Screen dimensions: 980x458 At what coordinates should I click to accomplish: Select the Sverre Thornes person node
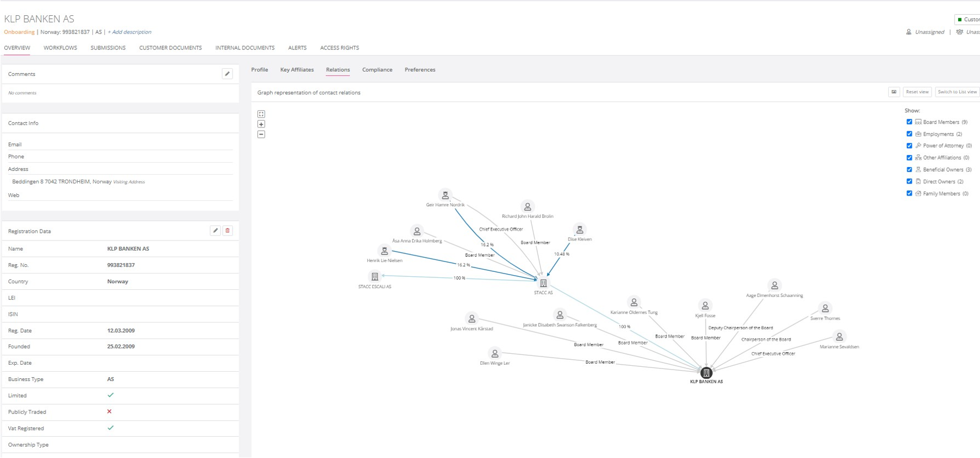pos(825,308)
